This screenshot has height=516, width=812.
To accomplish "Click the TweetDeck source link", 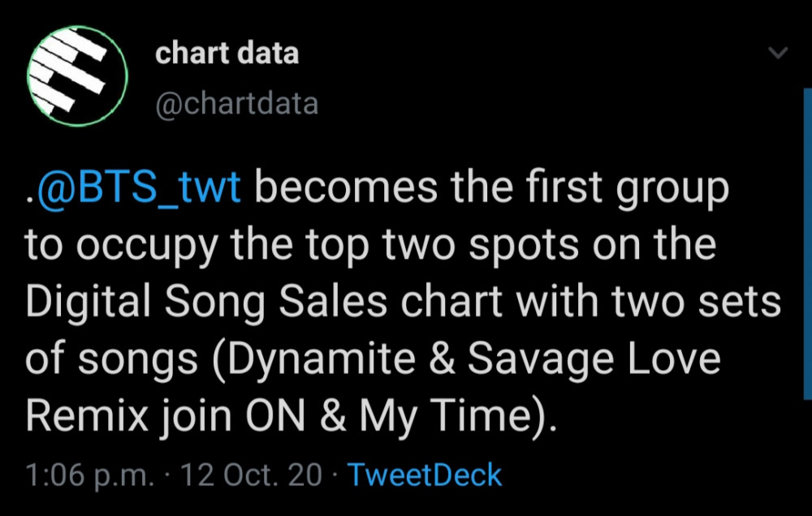I will tap(425, 475).
